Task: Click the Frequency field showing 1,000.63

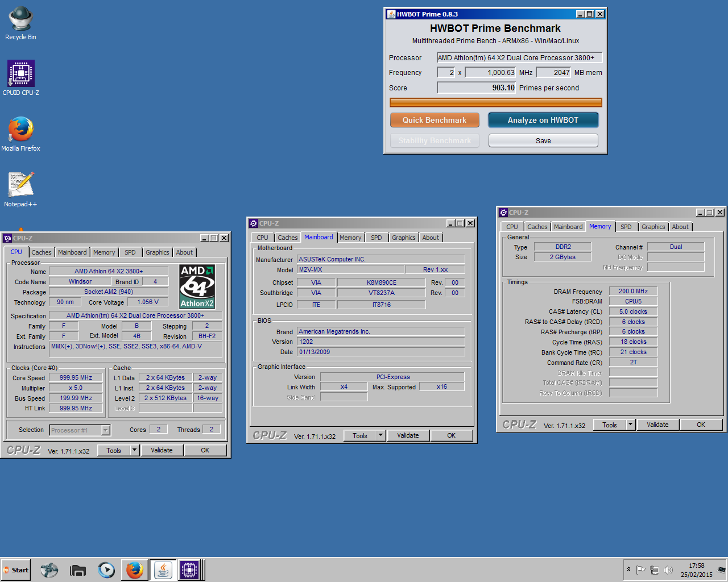Action: click(x=491, y=72)
